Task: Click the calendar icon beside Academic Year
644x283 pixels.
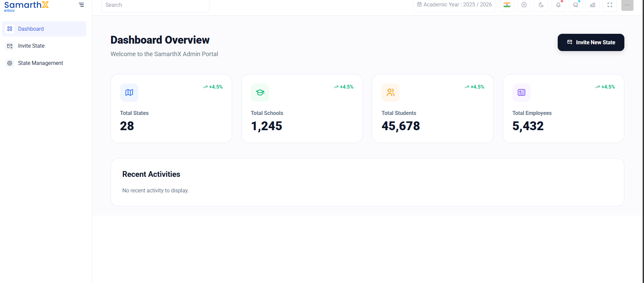Action: tap(419, 5)
